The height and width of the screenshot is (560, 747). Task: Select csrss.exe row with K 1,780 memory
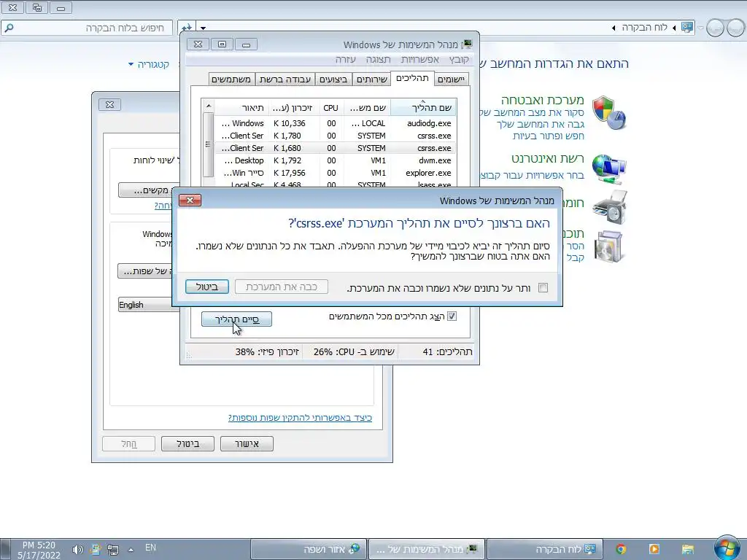[336, 136]
